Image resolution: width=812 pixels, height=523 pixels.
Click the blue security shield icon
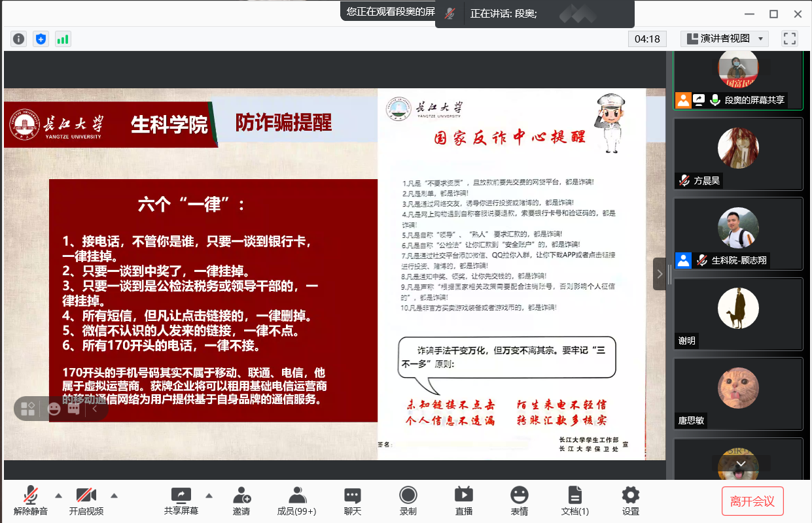pos(41,39)
